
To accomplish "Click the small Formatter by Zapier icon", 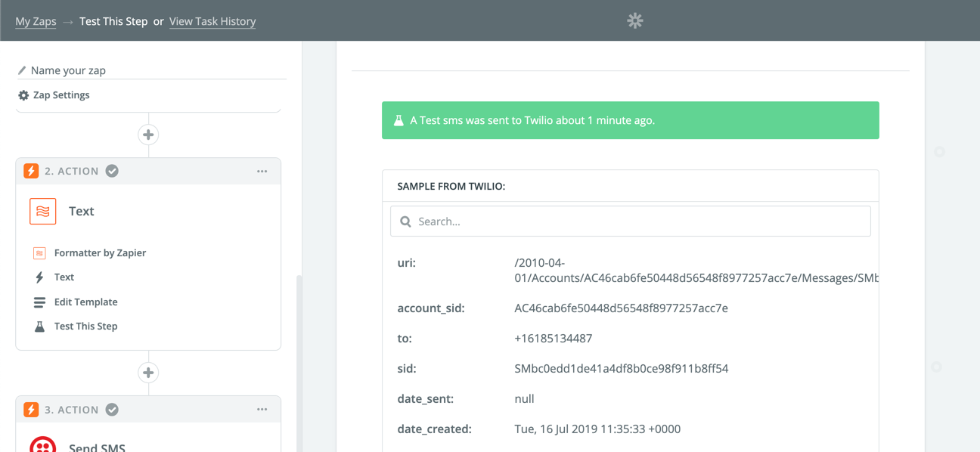I will (39, 253).
